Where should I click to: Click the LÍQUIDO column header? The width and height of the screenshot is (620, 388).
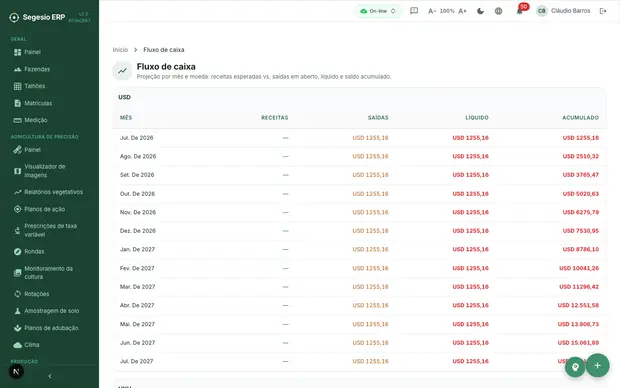coord(477,118)
